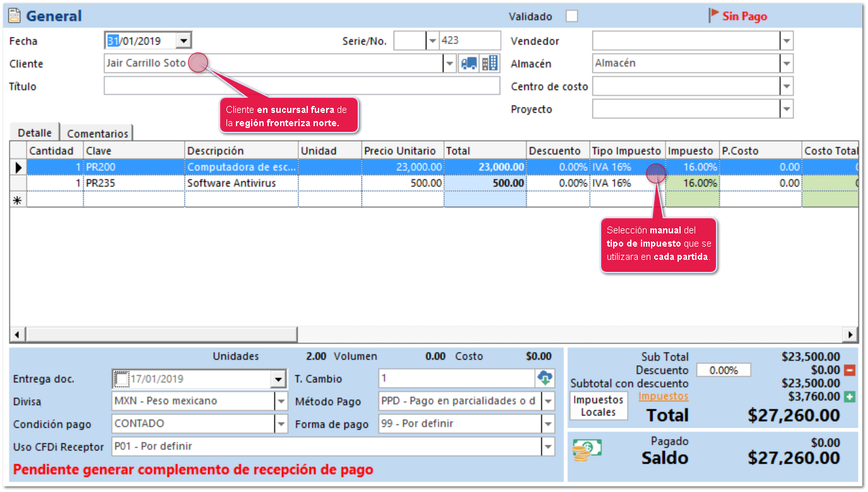Enable the Entrega doc. date checkbox
Screen dimensions: 868x492
120,379
